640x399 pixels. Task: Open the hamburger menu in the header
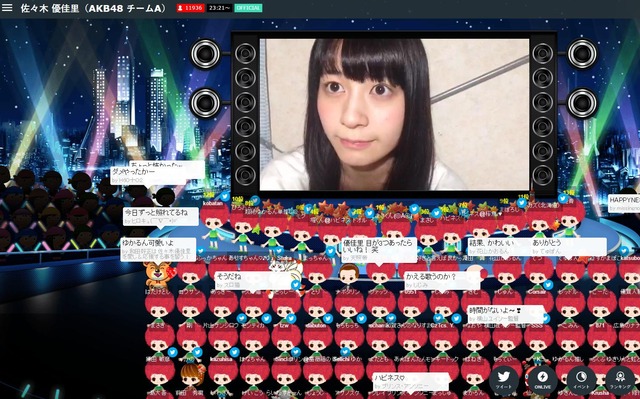pyautogui.click(x=7, y=8)
